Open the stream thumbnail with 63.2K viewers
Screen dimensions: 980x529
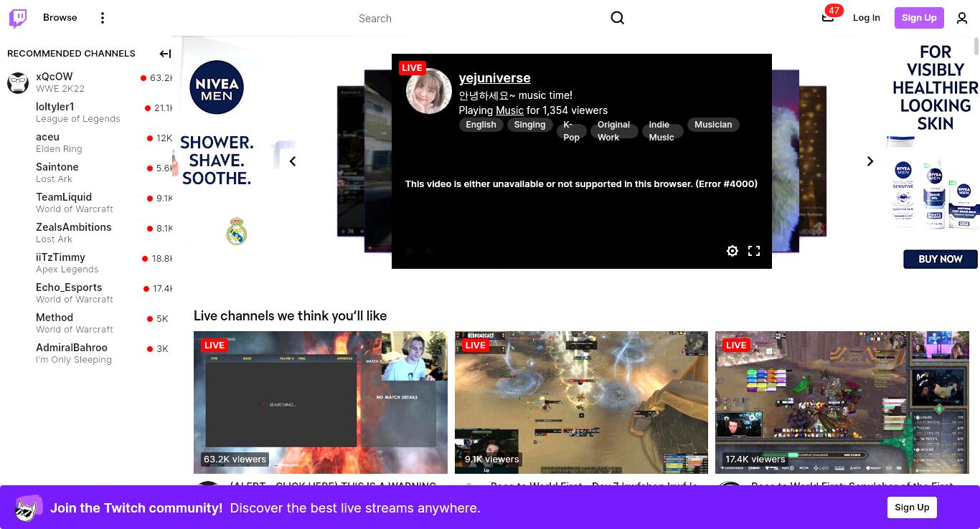pyautogui.click(x=321, y=402)
